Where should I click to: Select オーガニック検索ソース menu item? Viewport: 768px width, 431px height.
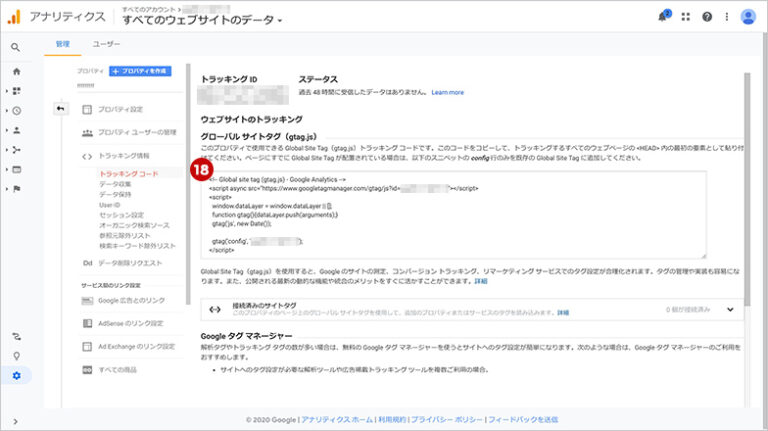coord(134,225)
